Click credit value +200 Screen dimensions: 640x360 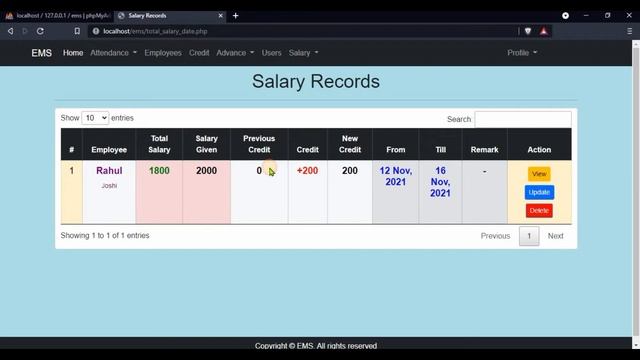pos(307,171)
